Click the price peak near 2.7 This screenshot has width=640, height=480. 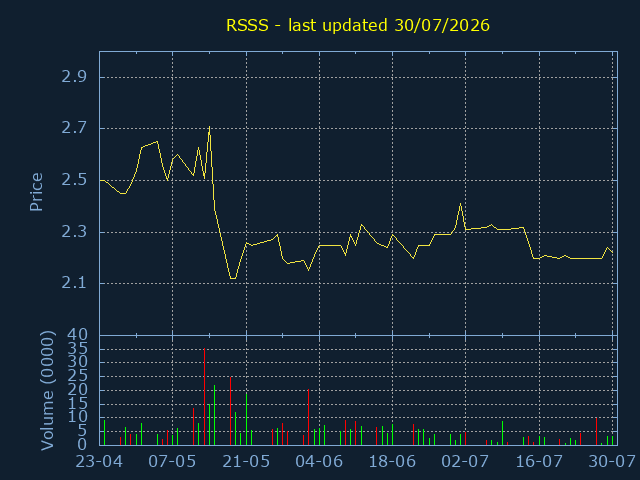pyautogui.click(x=209, y=127)
